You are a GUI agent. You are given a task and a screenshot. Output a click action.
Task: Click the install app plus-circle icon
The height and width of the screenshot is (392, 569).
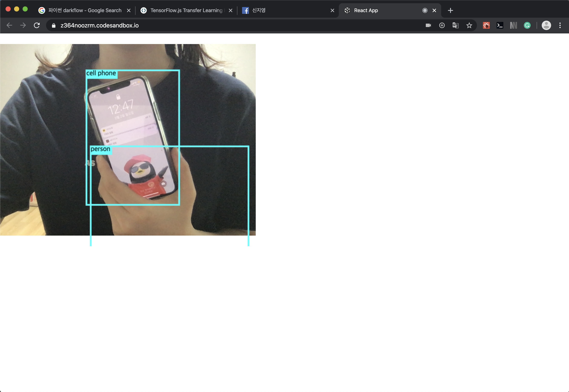tap(442, 25)
